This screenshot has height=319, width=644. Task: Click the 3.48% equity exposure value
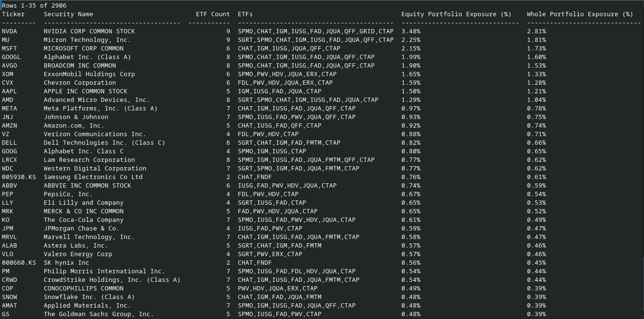(x=411, y=31)
